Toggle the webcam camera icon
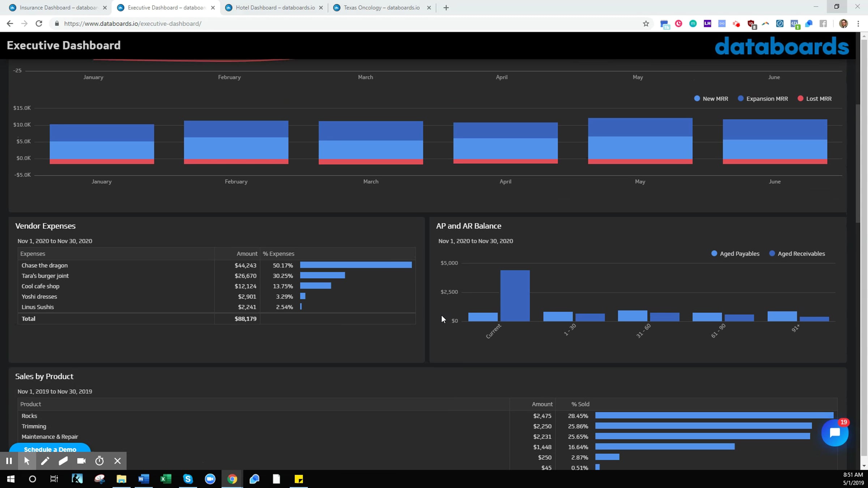 (81, 461)
